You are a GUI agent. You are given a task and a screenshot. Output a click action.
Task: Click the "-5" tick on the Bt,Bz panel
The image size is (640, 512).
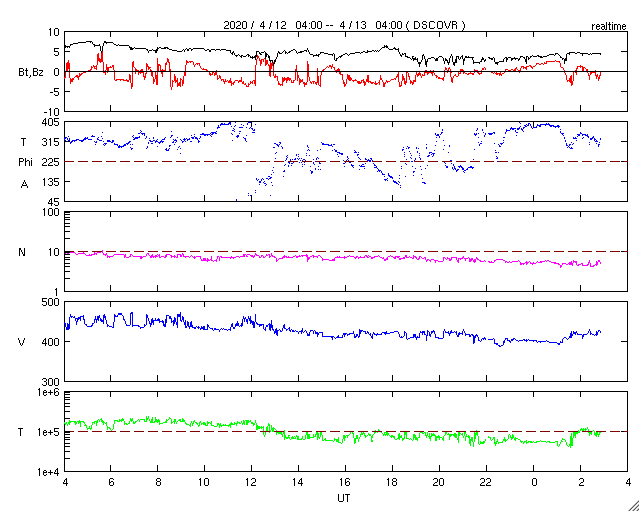point(56,92)
